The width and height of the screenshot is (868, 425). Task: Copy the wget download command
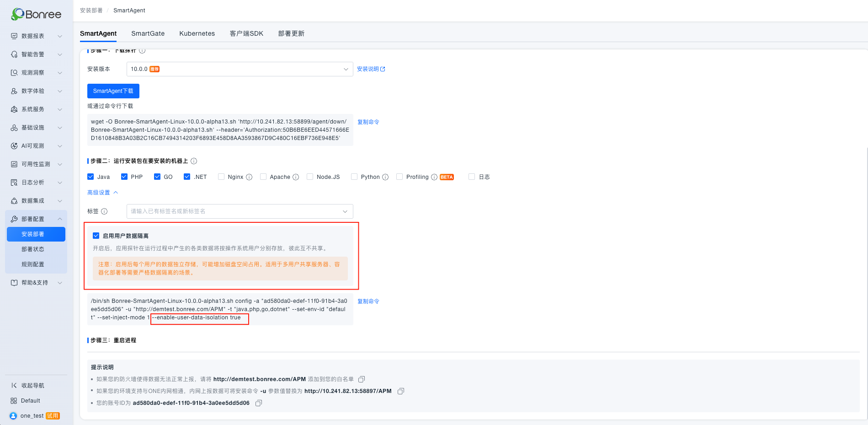click(368, 122)
